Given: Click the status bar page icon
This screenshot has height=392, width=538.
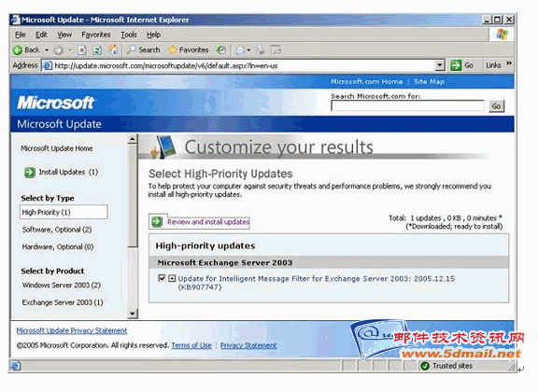Looking at the screenshot, I should (x=15, y=366).
